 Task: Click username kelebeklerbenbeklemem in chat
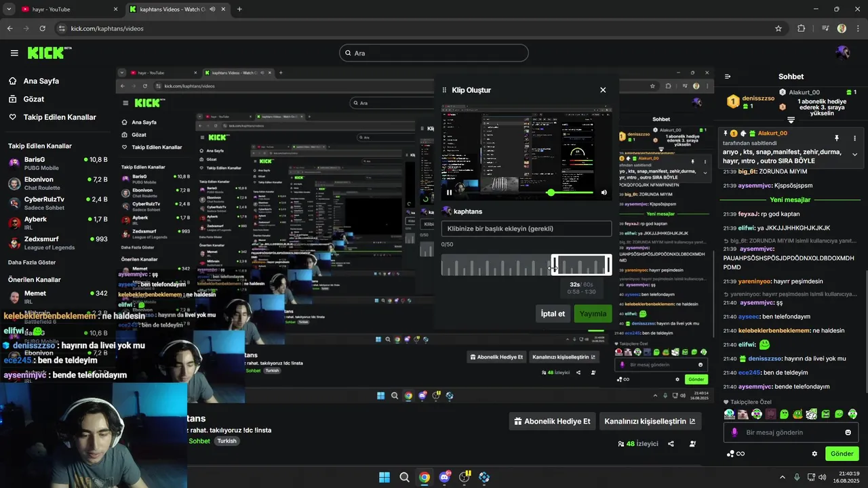tap(774, 330)
